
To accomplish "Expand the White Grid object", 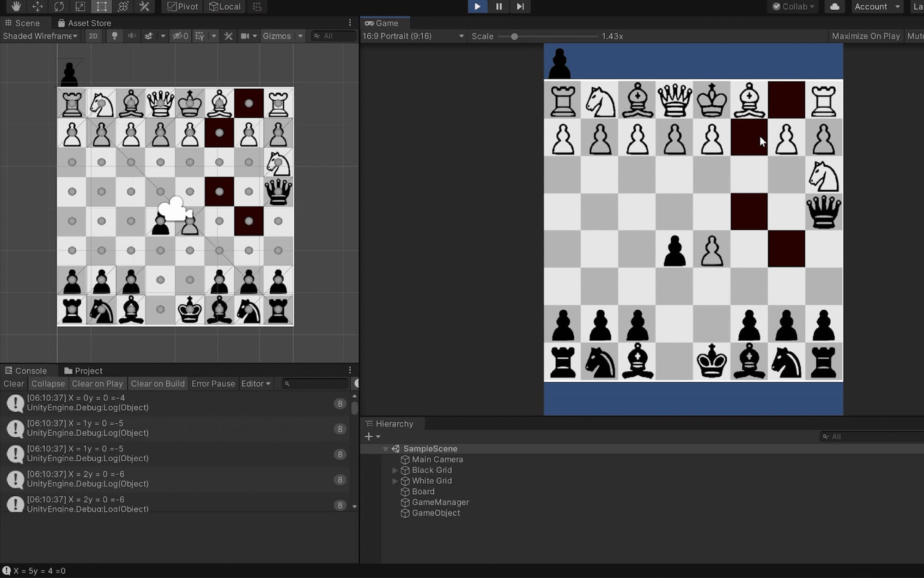I will [395, 481].
